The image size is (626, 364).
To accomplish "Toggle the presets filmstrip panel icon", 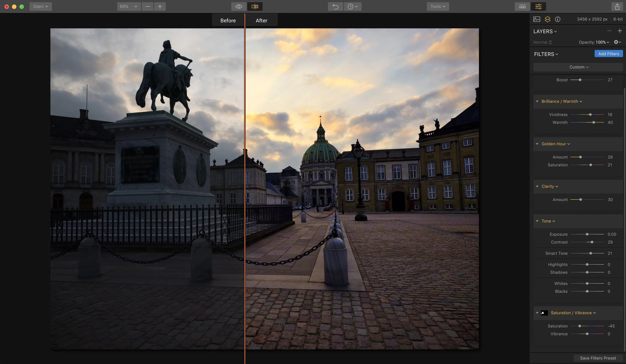I will [522, 7].
